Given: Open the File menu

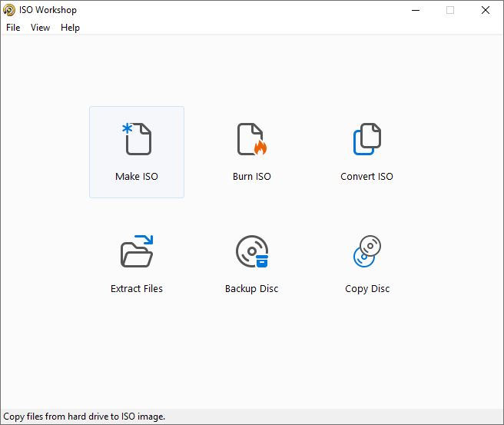Looking at the screenshot, I should (13, 28).
